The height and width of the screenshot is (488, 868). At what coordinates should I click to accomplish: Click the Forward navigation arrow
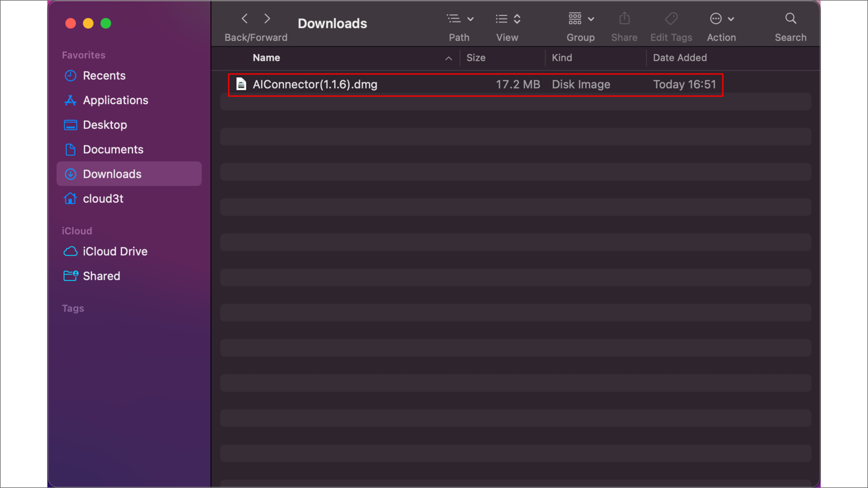point(267,19)
